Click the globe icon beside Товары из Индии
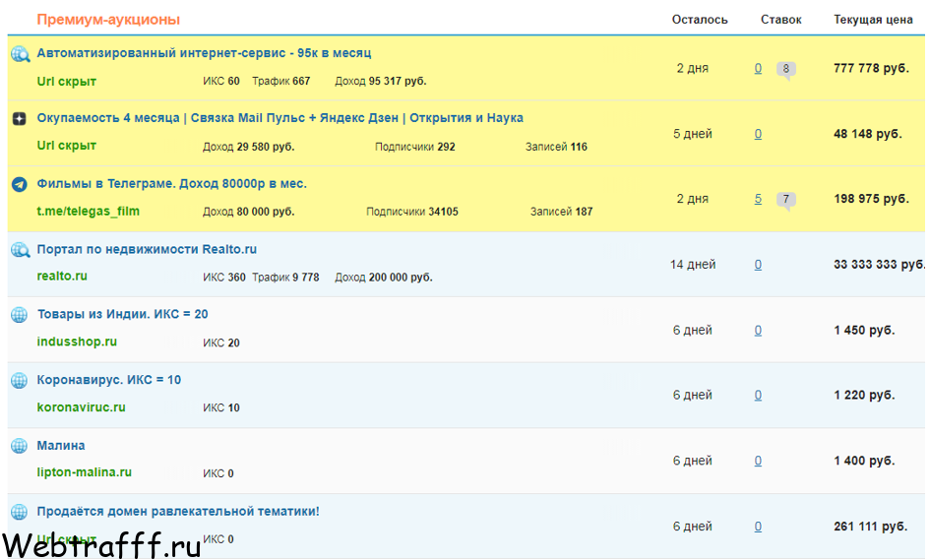Screen dimensions: 930x560 tap(19, 315)
